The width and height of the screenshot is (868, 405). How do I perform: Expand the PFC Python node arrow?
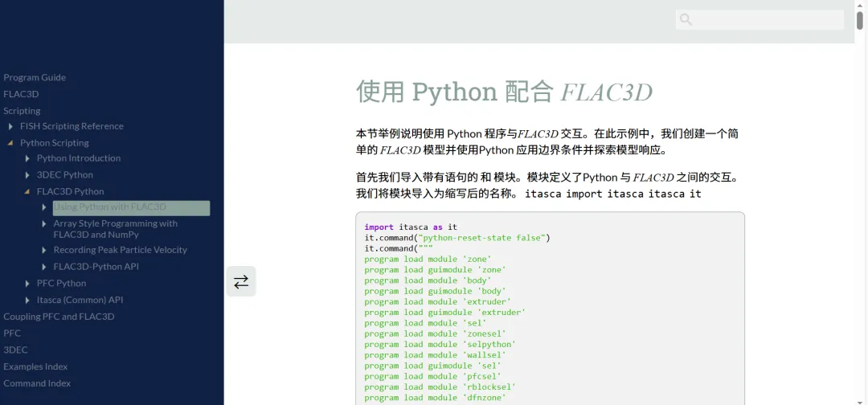click(27, 284)
